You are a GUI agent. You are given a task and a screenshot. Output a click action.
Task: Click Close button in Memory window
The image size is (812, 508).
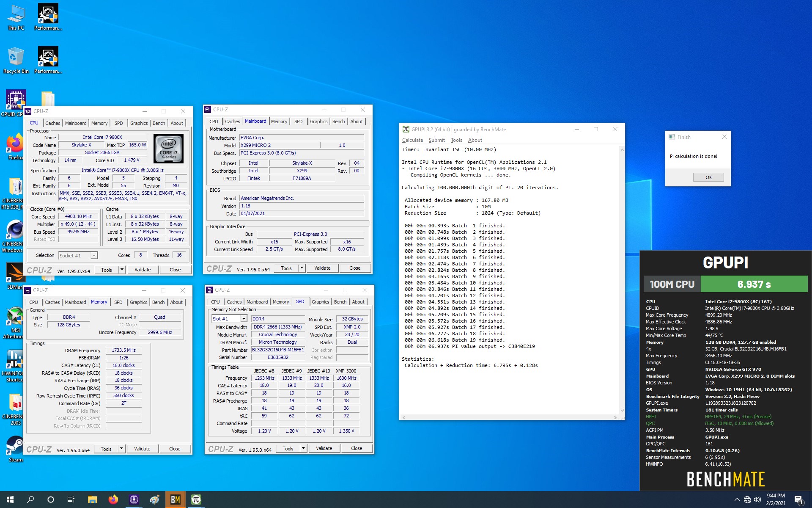coord(175,449)
